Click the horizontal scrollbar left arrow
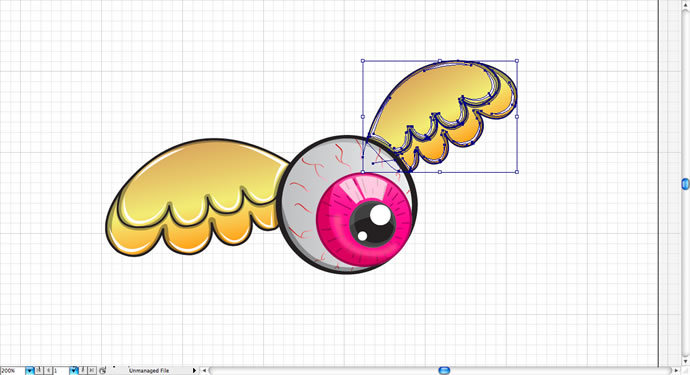Viewport: 690px width, 375px height. pyautogui.click(x=204, y=371)
